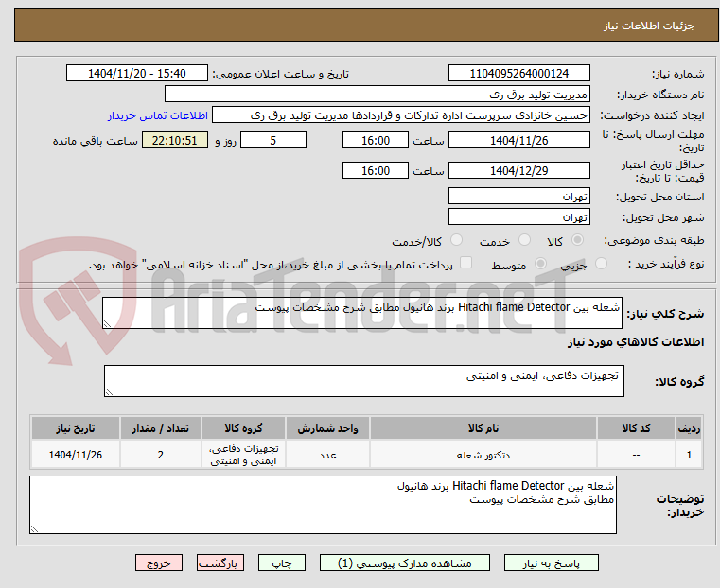Click the 'واحد شمارش' column header
This screenshot has height=588, width=720.
pos(327,428)
